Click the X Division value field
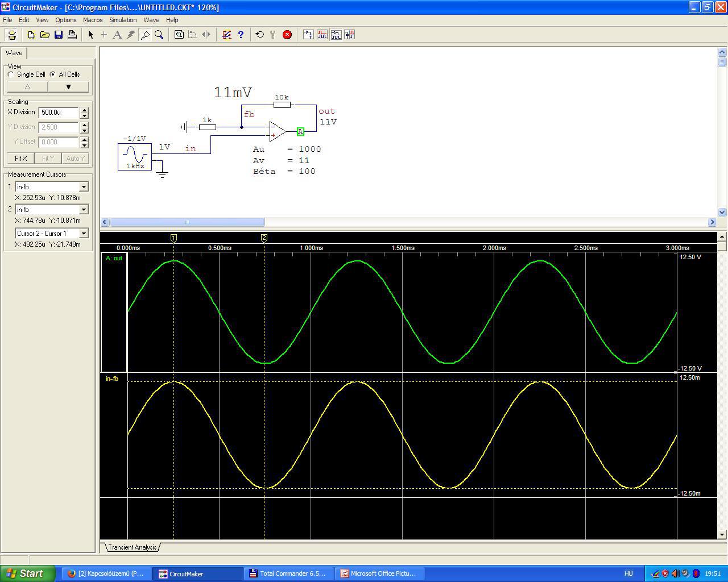 point(58,113)
